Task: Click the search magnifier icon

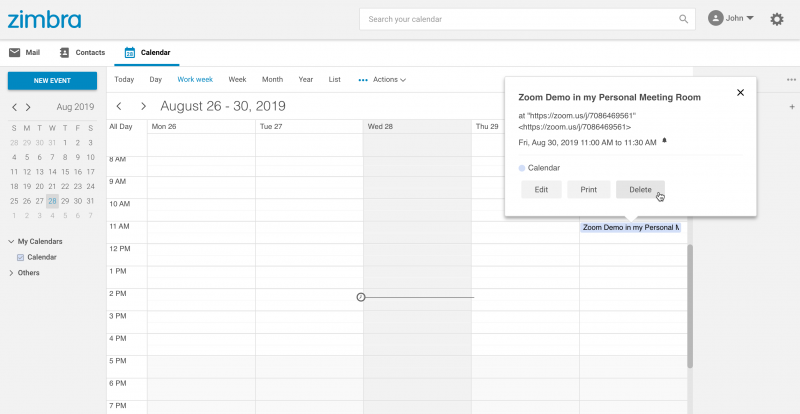Action: 683,19
